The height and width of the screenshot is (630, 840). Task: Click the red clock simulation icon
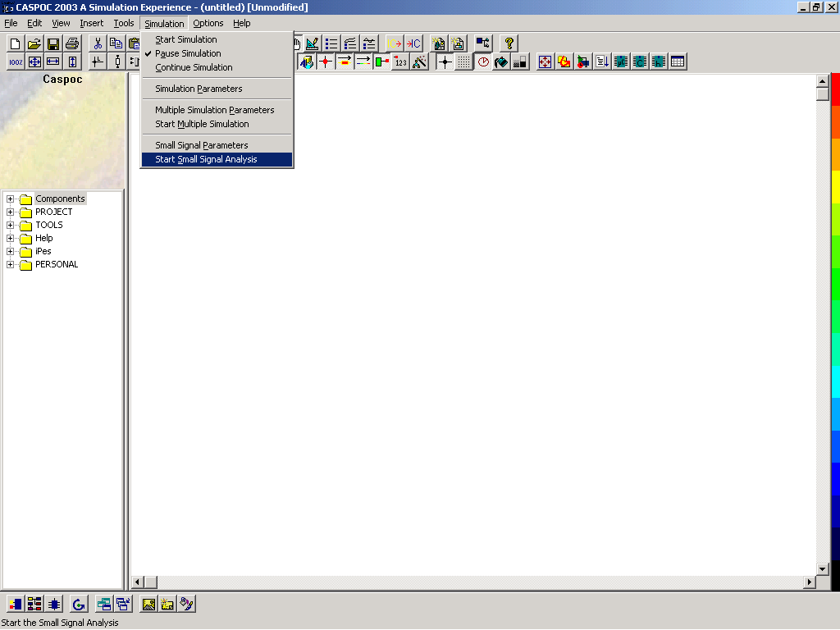coord(482,62)
